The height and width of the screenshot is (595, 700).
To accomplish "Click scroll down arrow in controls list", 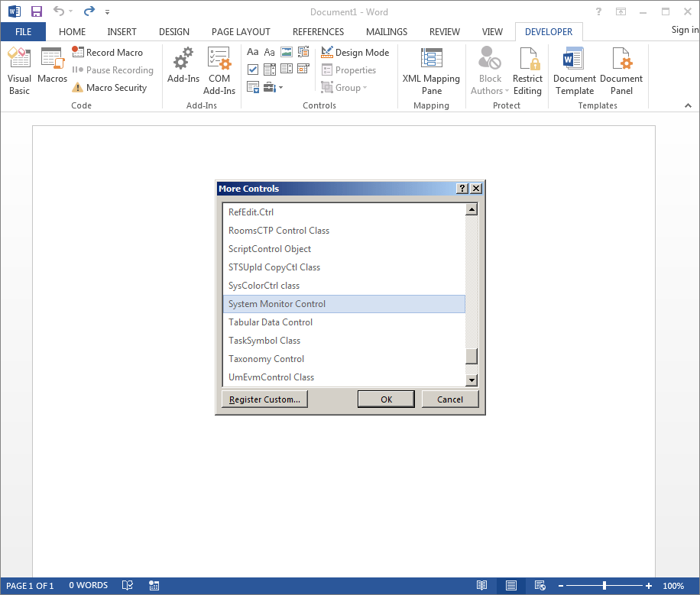I will click(472, 380).
